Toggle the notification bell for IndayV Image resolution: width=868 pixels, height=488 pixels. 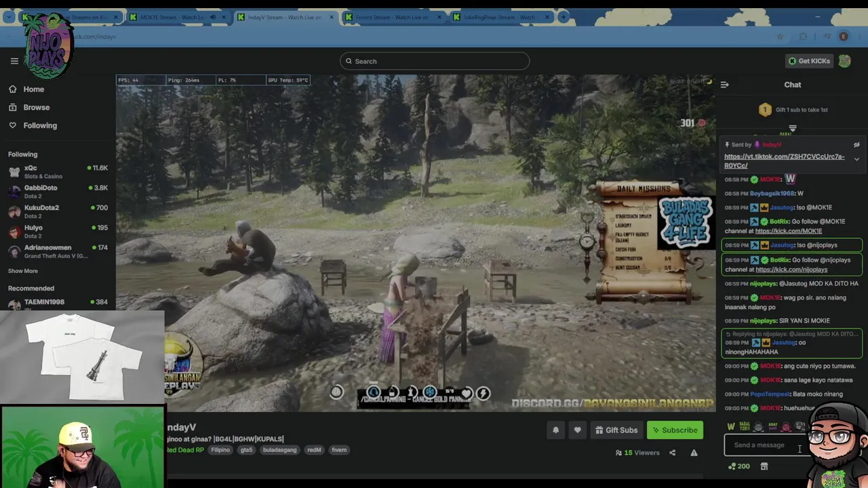(555, 430)
